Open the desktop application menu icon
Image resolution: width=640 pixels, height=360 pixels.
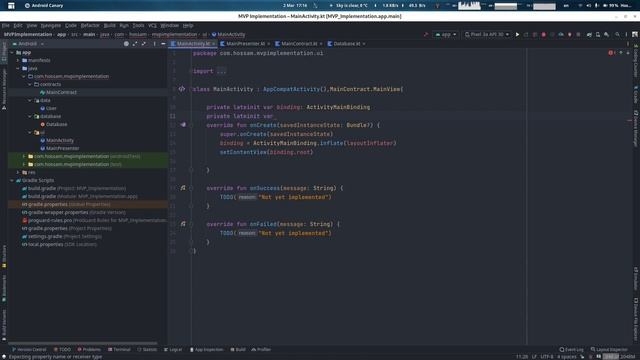(11, 6)
